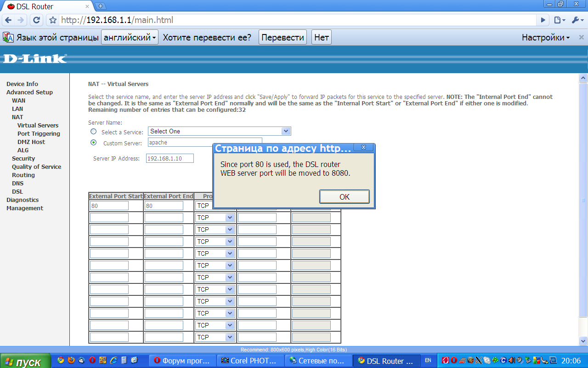
Task: Open protocol TCP dropdown in last table row
Action: [x=215, y=337]
